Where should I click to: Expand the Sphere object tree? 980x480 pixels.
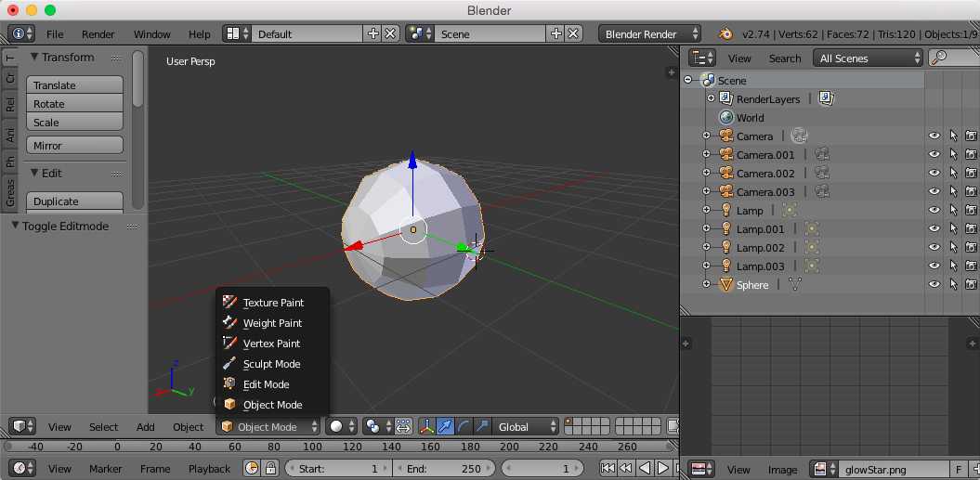click(x=706, y=284)
